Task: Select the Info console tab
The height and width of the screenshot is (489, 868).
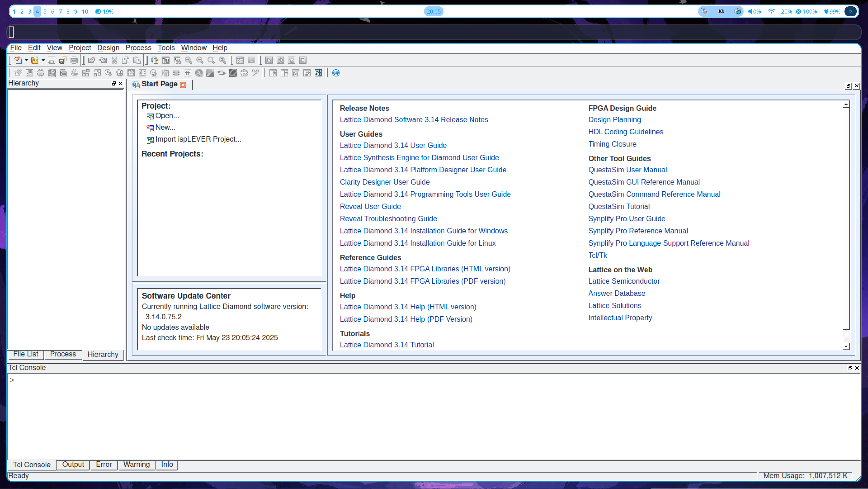Action: tap(167, 464)
